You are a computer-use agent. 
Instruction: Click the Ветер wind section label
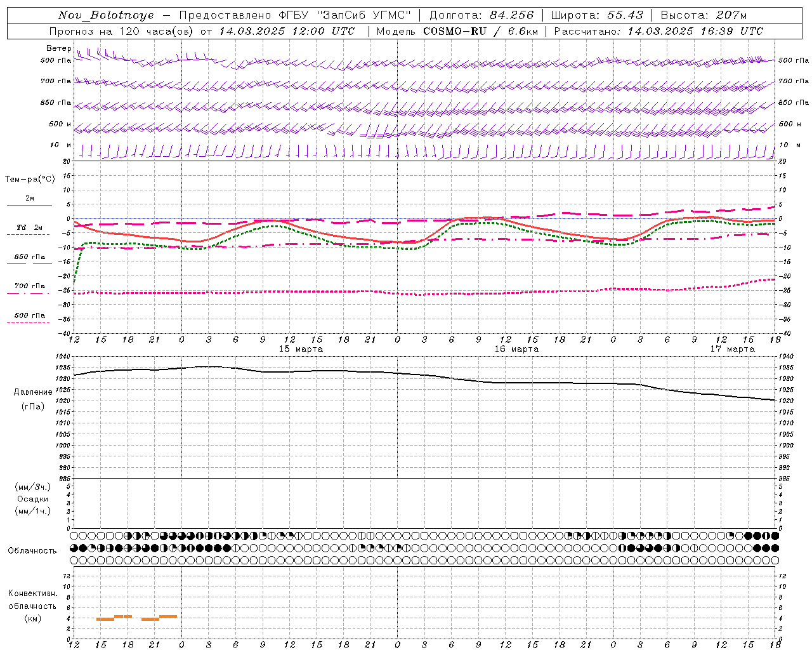click(x=59, y=48)
